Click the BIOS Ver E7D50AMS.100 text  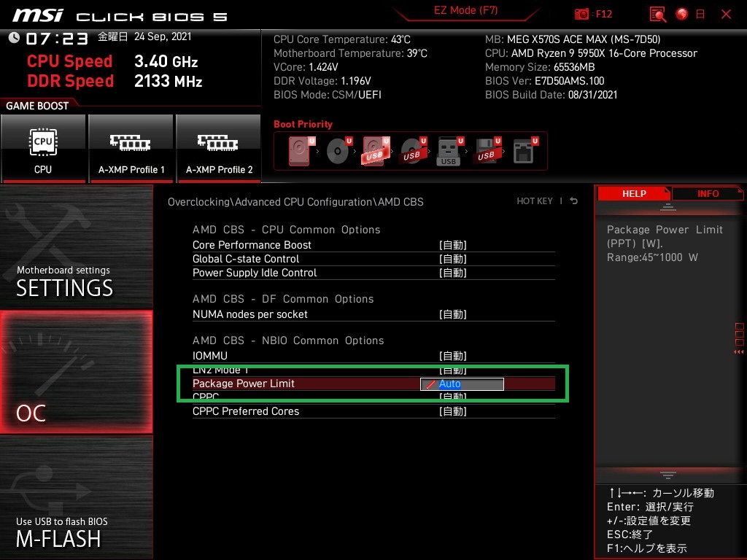click(544, 81)
